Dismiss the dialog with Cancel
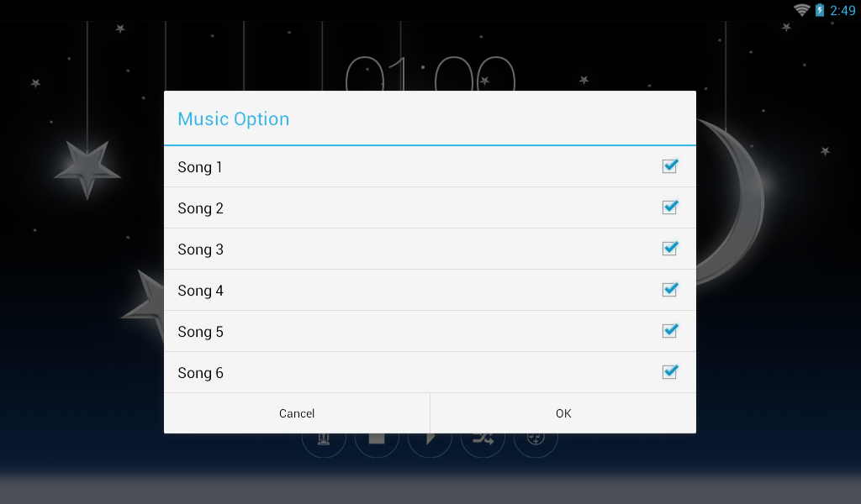861x504 pixels. [x=297, y=413]
